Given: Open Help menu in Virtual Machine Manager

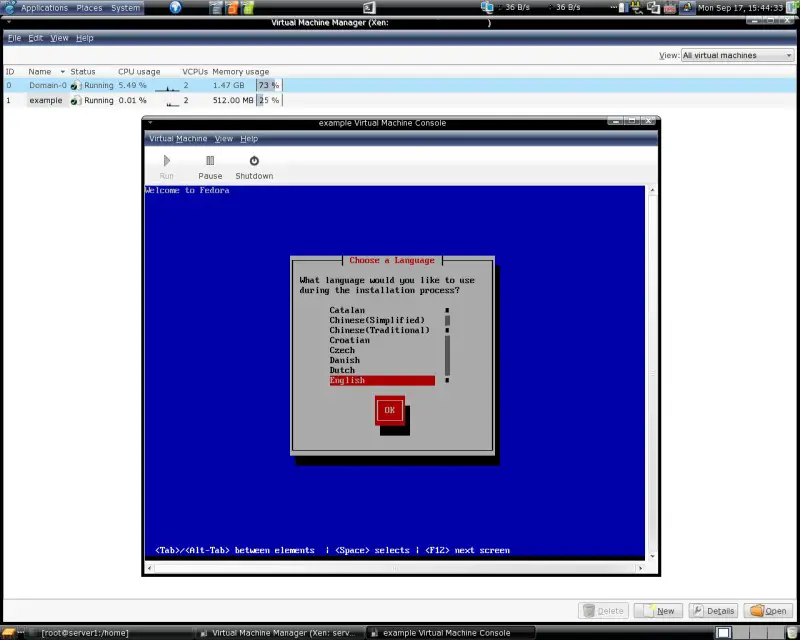Looking at the screenshot, I should click(x=85, y=38).
